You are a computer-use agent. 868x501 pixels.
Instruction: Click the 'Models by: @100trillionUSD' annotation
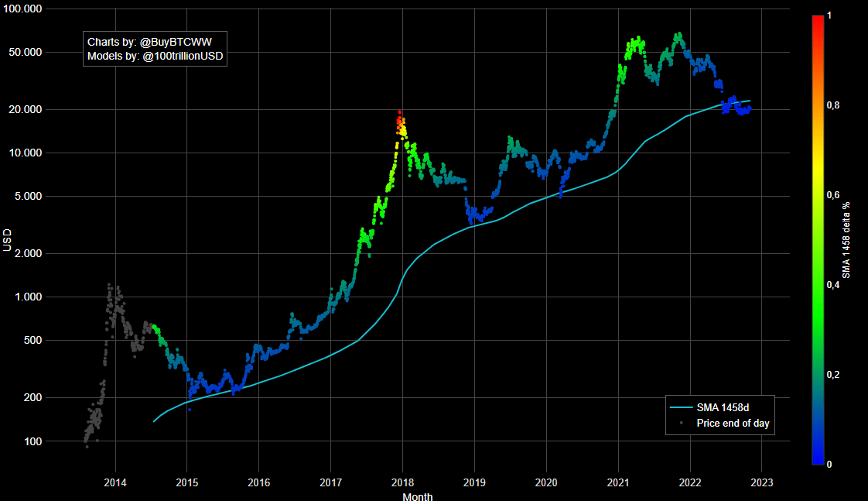point(155,56)
